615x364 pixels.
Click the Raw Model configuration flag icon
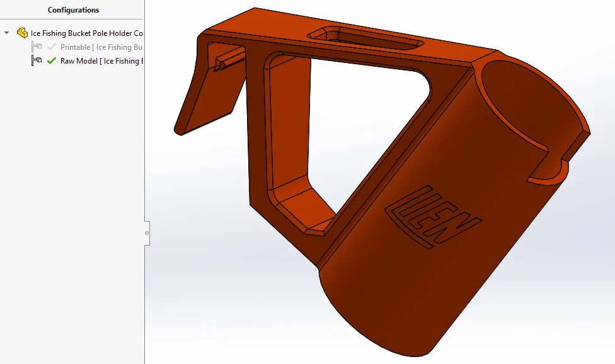click(37, 60)
